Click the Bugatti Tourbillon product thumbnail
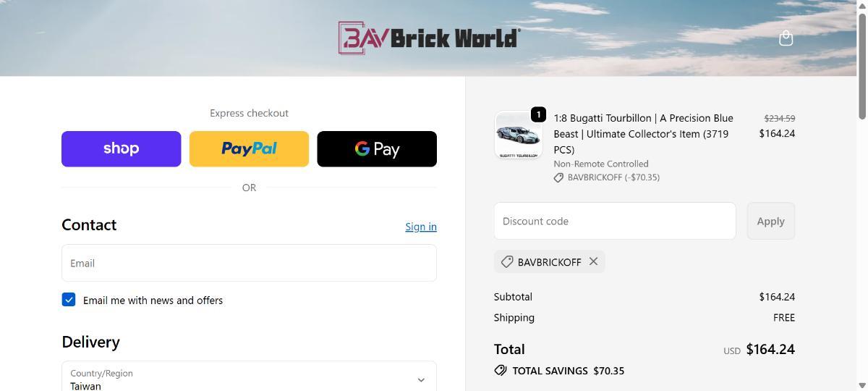 (518, 135)
